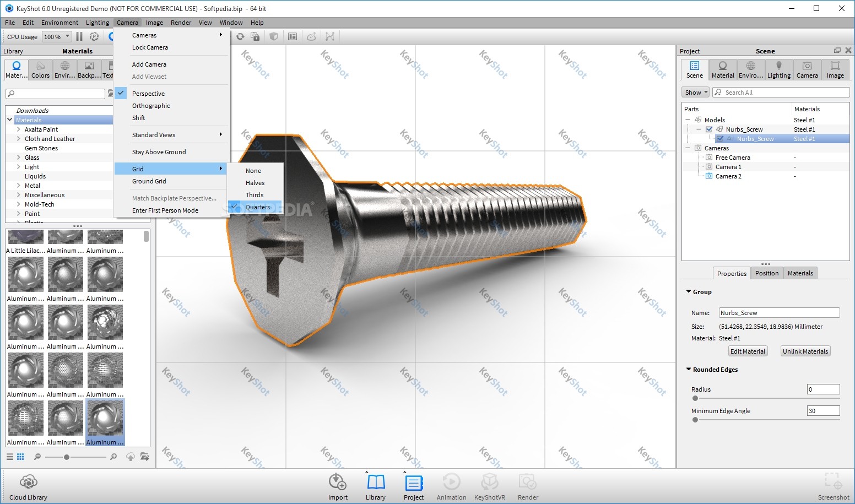
Task: Click the export library folder icon
Action: click(x=145, y=457)
